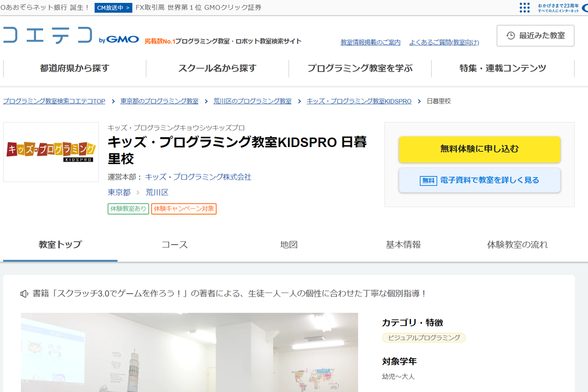Click the 体験キャンペーン対象 tag
This screenshot has height=392, width=588.
click(x=184, y=209)
